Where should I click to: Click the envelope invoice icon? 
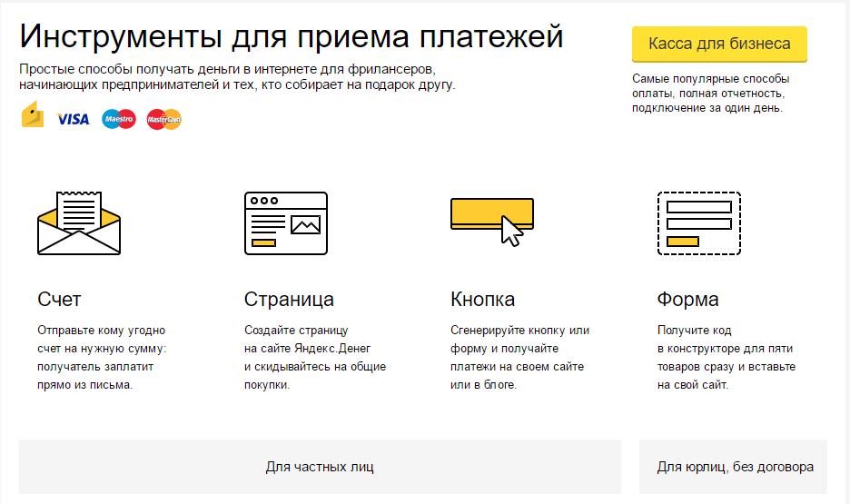pyautogui.click(x=78, y=222)
